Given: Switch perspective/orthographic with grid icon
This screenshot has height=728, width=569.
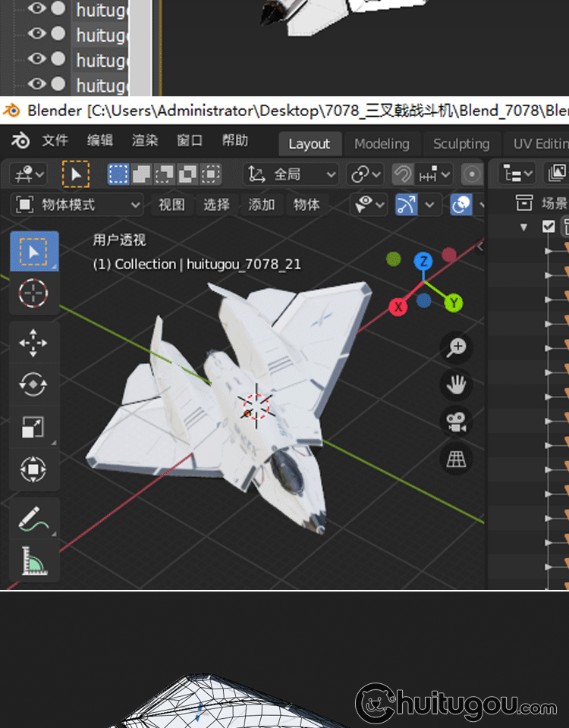Looking at the screenshot, I should 456,460.
